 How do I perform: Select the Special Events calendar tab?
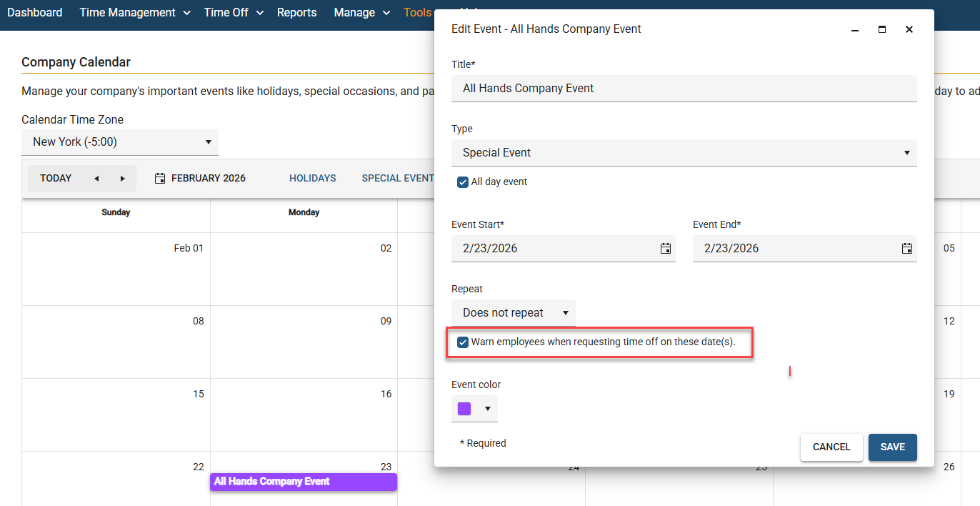(398, 179)
